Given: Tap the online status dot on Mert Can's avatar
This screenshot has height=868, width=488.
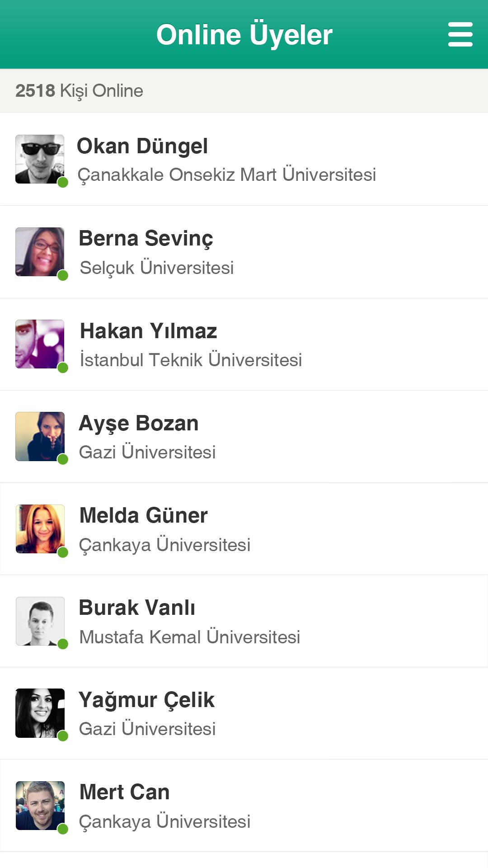Looking at the screenshot, I should (x=63, y=829).
